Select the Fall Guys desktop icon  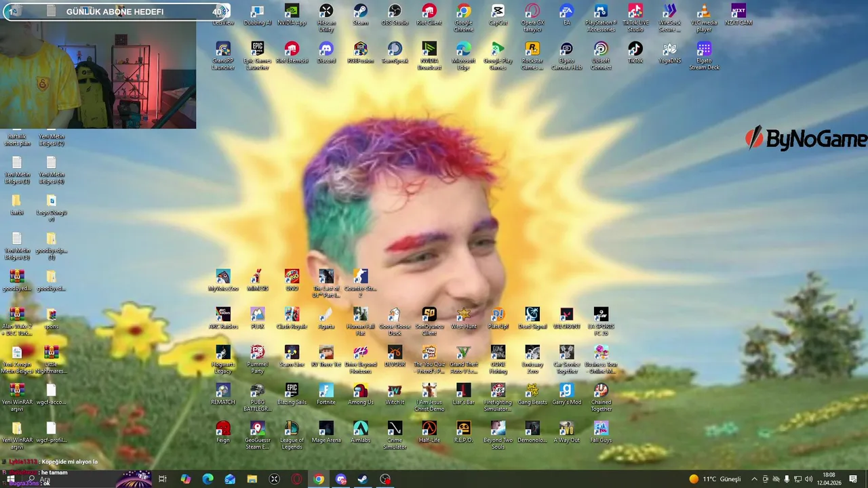point(601,432)
